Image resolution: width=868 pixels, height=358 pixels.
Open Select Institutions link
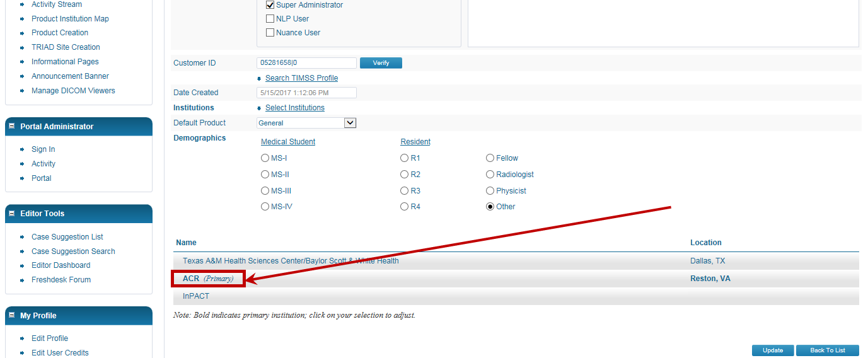[x=295, y=108]
